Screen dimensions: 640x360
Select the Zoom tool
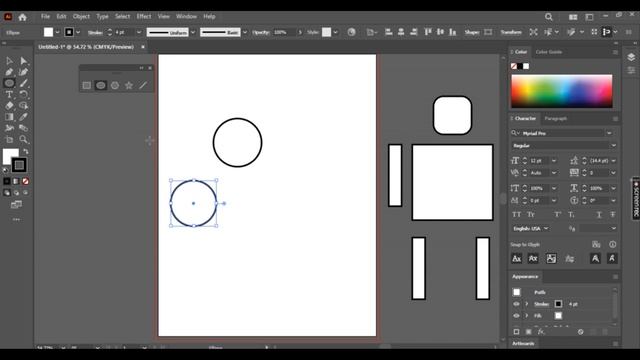24,139
